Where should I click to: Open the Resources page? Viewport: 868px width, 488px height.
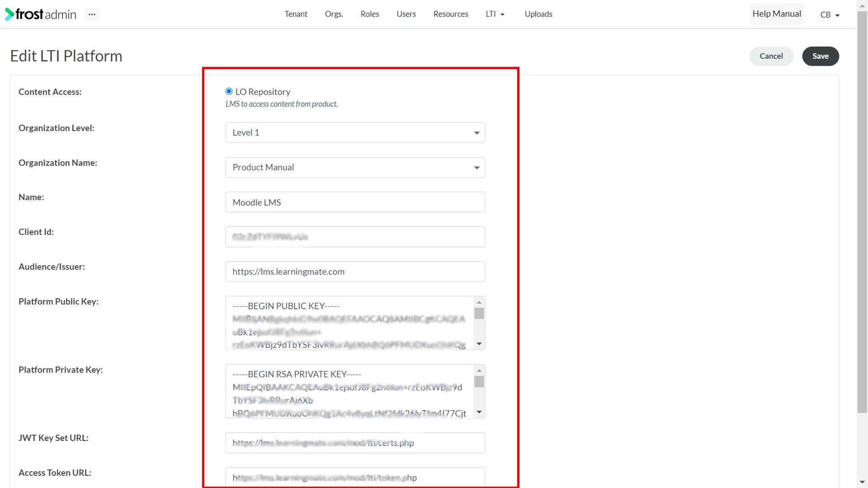coord(451,14)
